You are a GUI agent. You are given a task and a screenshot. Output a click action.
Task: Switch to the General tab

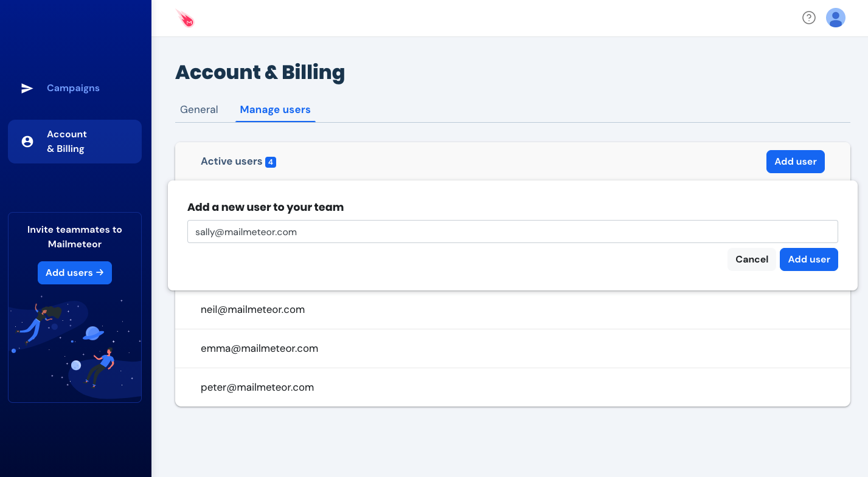pos(199,109)
